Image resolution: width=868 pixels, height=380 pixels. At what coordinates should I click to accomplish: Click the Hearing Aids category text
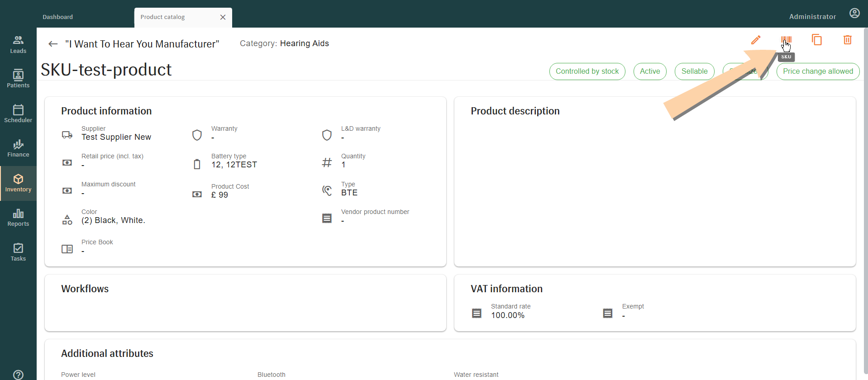coord(305,43)
